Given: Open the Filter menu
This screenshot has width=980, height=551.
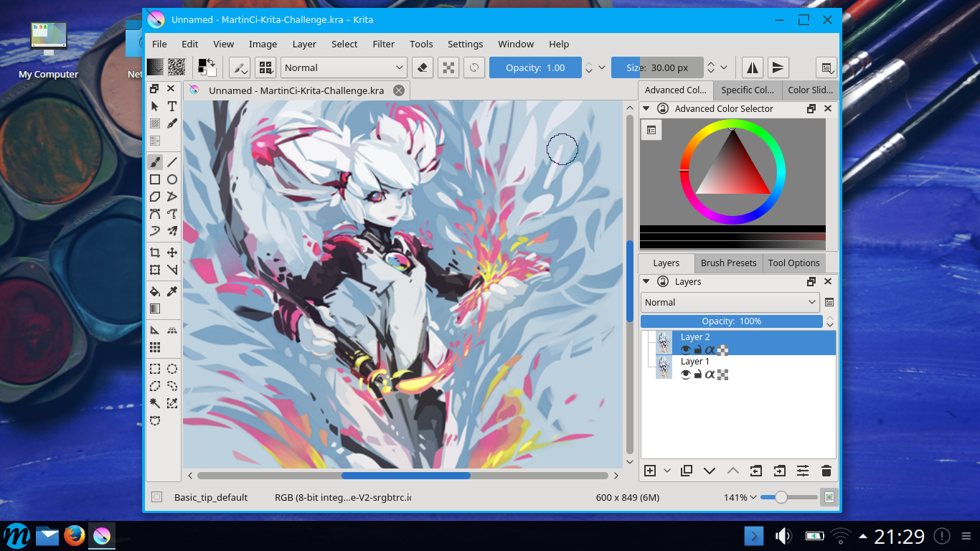Looking at the screenshot, I should 384,44.
